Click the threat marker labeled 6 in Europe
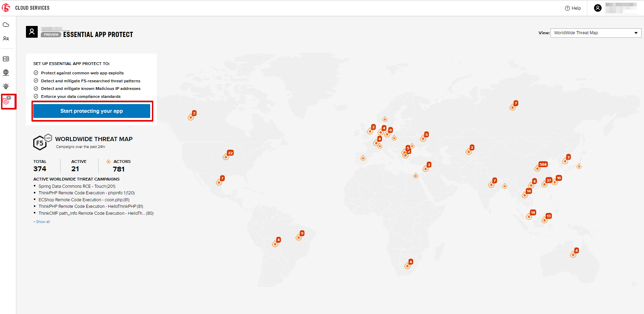644x314 pixels. tap(389, 132)
